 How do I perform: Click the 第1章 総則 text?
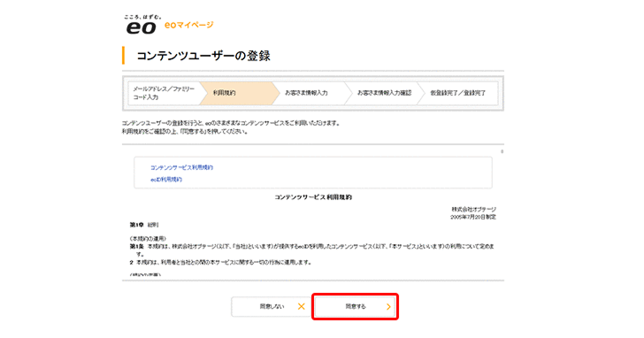point(144,225)
